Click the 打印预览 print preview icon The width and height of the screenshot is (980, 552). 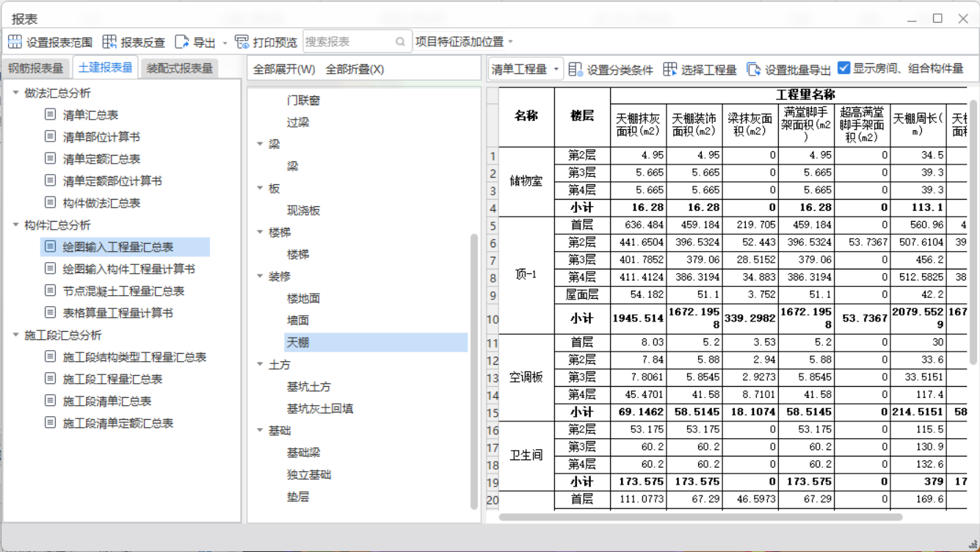(x=242, y=42)
